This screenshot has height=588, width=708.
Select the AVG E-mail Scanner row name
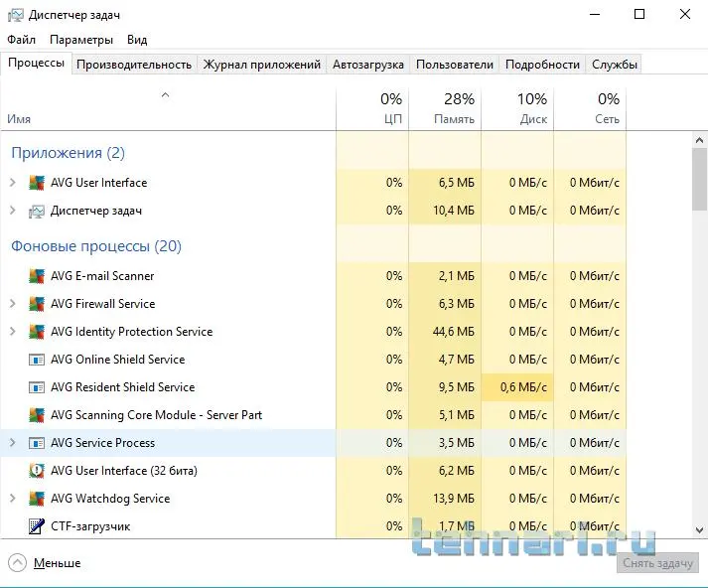tap(102, 276)
